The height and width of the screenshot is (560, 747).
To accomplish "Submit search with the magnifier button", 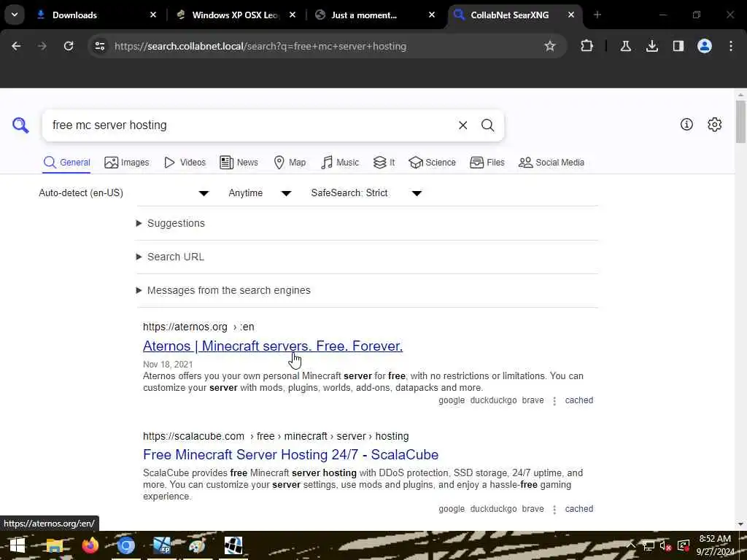I will coord(487,125).
